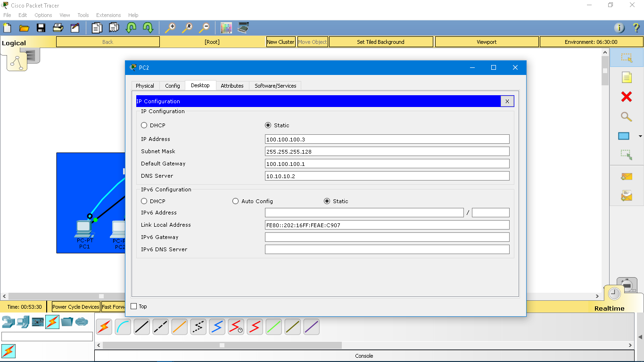Click the help question mark icon
The image size is (644, 362).
(636, 28)
